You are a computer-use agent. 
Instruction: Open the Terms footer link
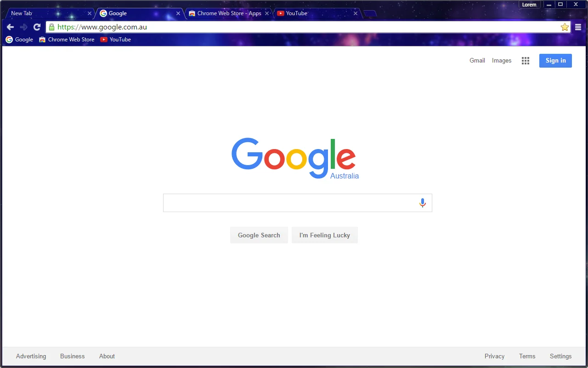point(527,356)
